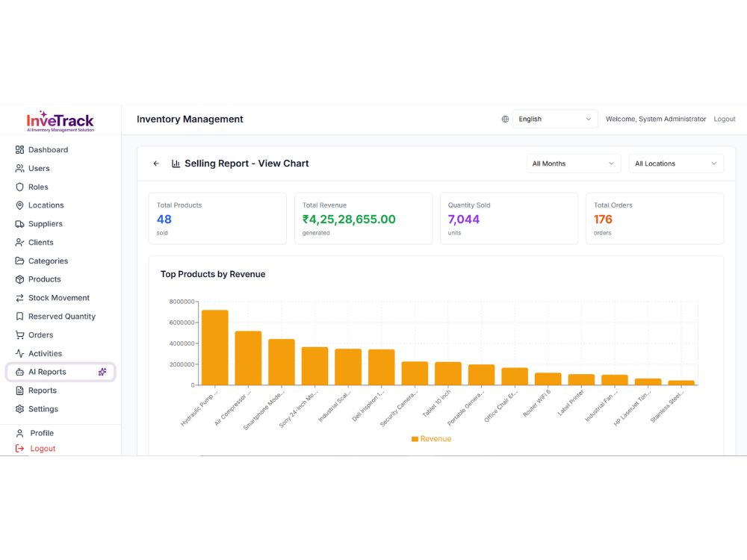
Task: Open the All Locations filter dropdown
Action: pyautogui.click(x=676, y=164)
